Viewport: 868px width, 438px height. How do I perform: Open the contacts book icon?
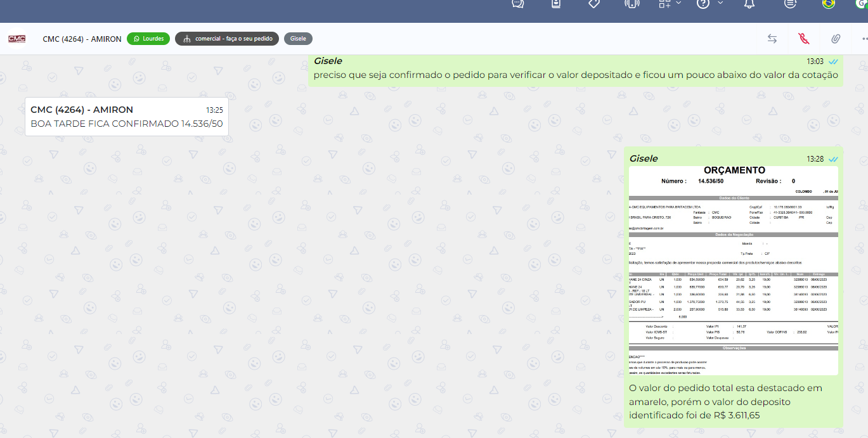tap(556, 4)
